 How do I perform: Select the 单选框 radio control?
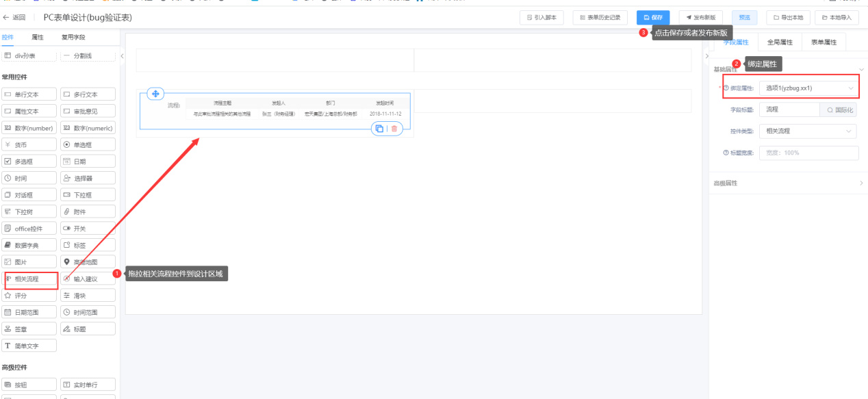[87, 145]
